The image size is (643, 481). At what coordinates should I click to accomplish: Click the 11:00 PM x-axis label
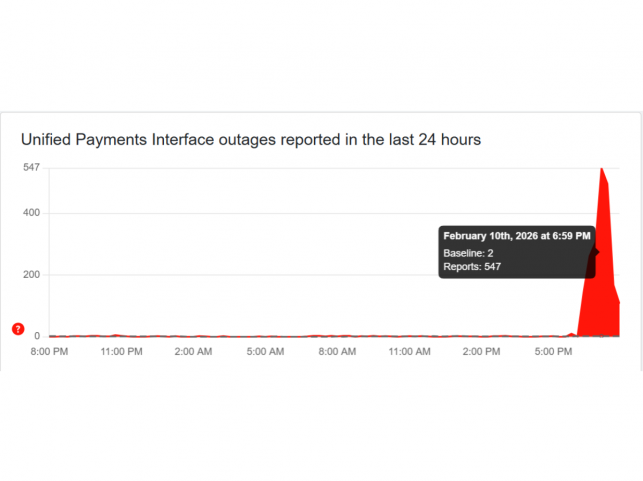click(x=120, y=352)
